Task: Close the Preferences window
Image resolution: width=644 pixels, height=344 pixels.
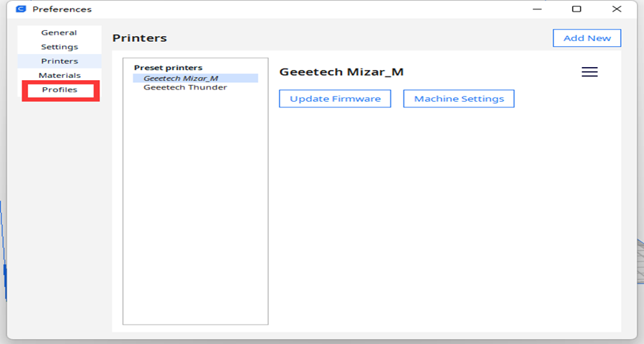Action: 617,9
